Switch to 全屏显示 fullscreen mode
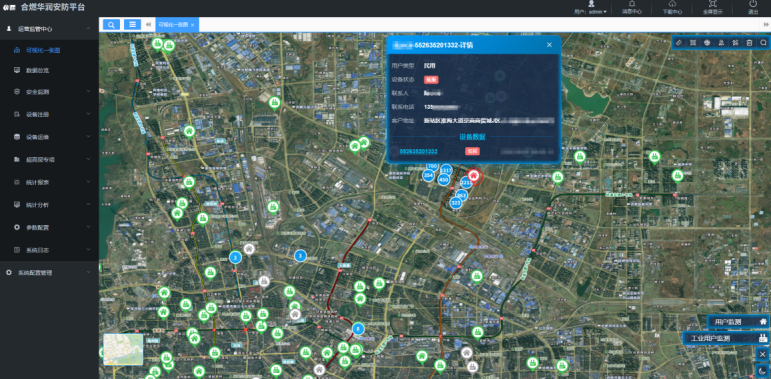 click(712, 7)
